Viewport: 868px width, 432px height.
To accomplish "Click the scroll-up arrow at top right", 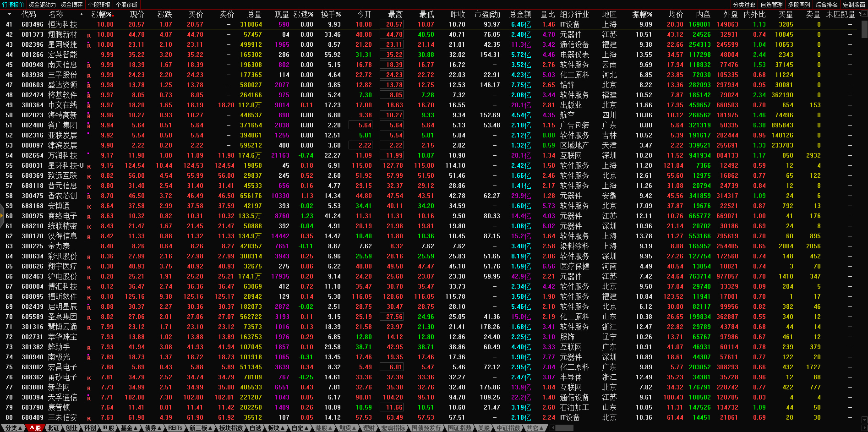I will pos(864,14).
